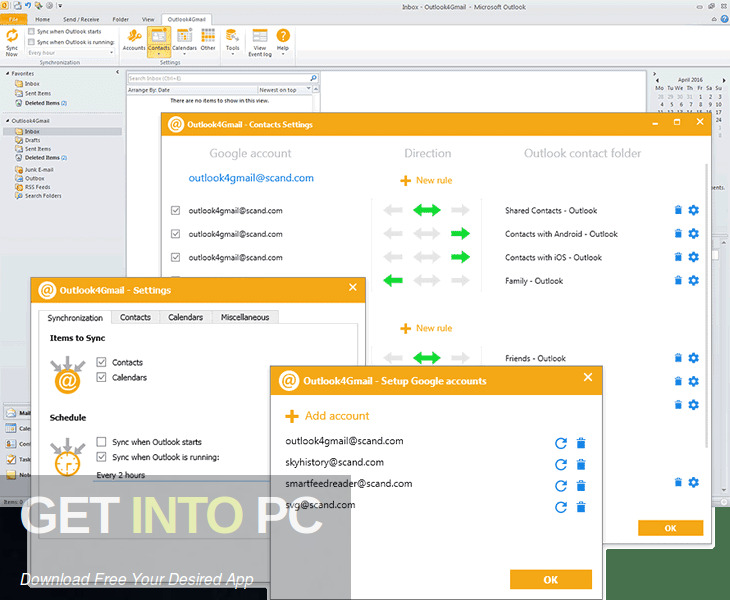Collapse the Outlook4Gmail folder tree
Image resolution: width=730 pixels, height=600 pixels.
coord(7,121)
